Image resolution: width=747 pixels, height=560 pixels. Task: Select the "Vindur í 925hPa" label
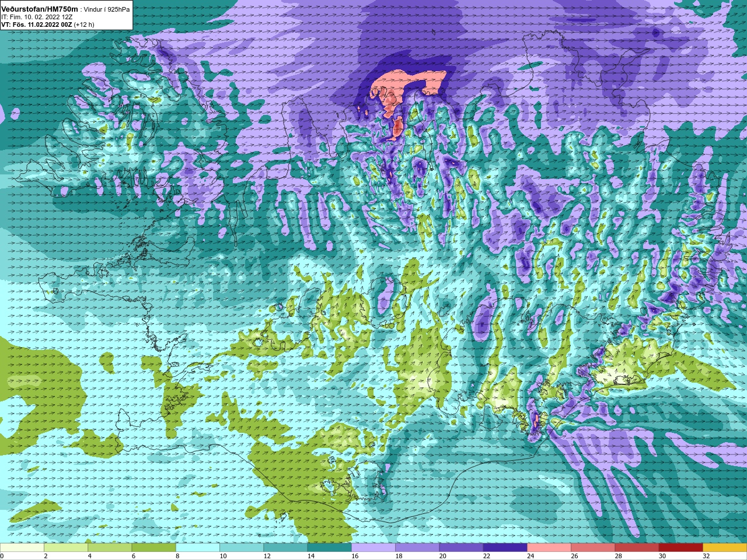point(107,10)
